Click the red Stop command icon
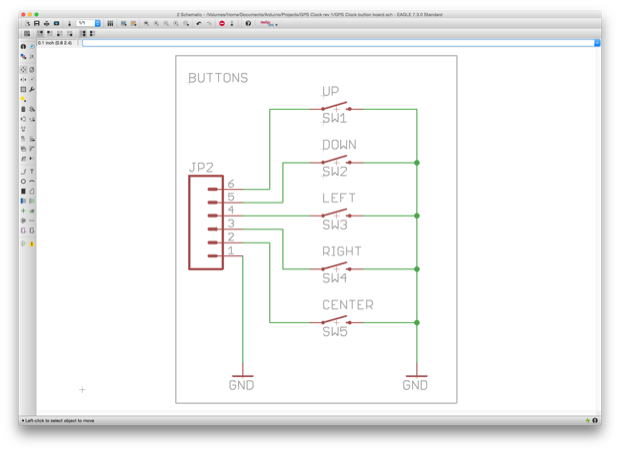Screen dimensions: 620x452 222,24
